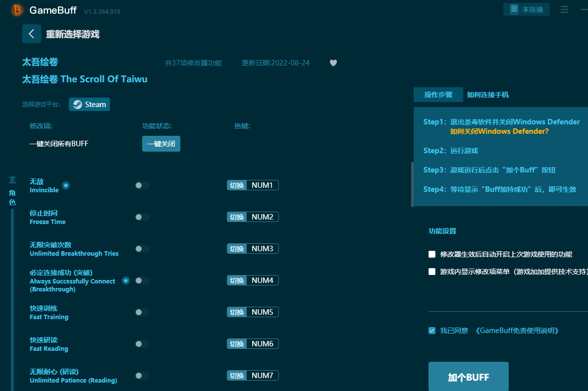Image resolution: width=588 pixels, height=391 pixels.
Task: Click 切换 label for Invincible hotkey
Action: (237, 185)
